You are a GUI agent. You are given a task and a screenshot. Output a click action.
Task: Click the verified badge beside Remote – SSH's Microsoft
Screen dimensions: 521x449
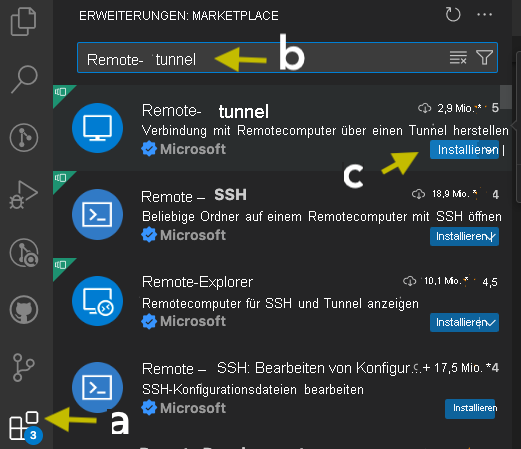[149, 235]
